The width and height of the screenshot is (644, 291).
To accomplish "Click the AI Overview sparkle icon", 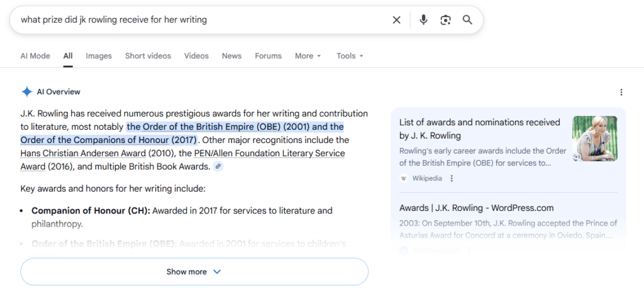I will [26, 92].
